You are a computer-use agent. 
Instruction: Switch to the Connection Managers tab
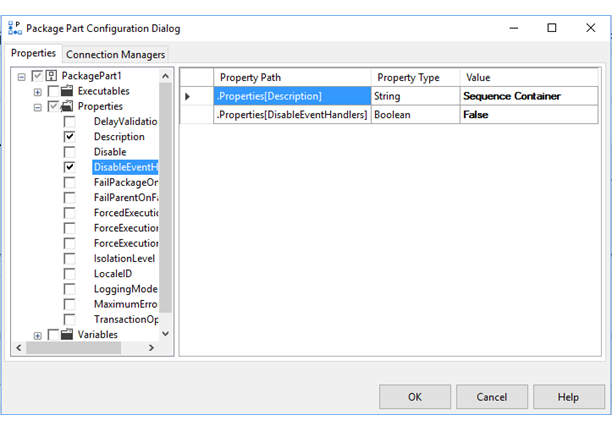click(x=115, y=54)
